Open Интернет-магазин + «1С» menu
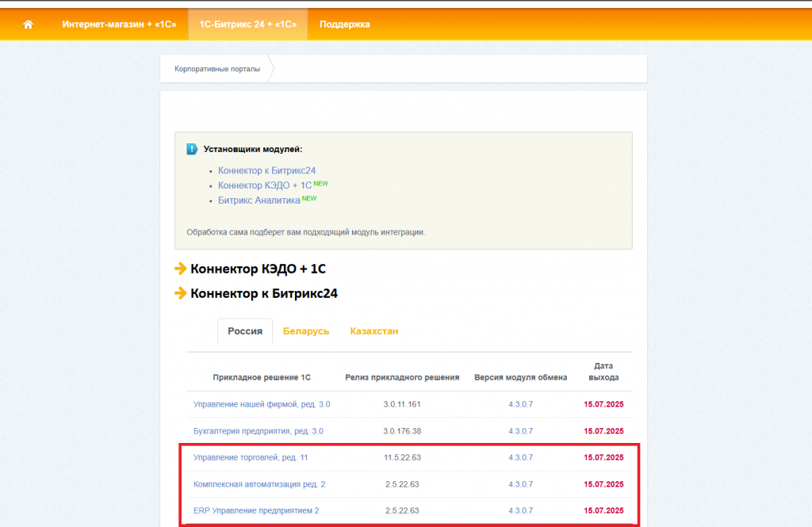 [119, 25]
